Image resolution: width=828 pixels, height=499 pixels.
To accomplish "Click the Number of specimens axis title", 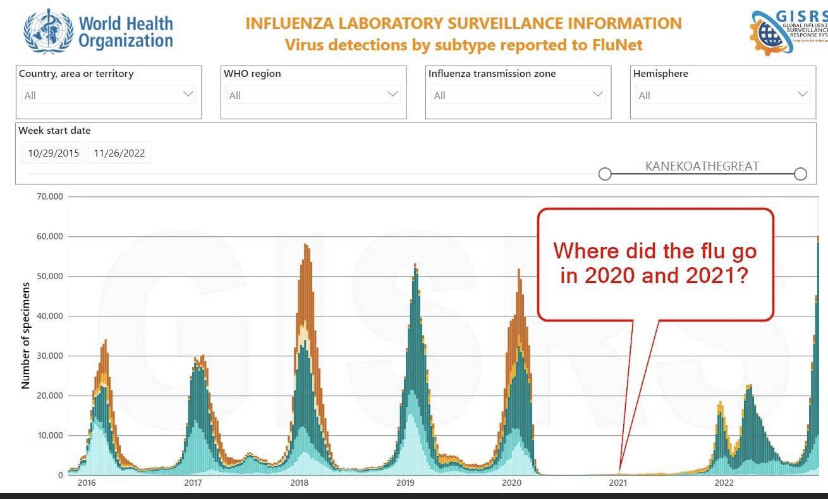I will (25, 336).
